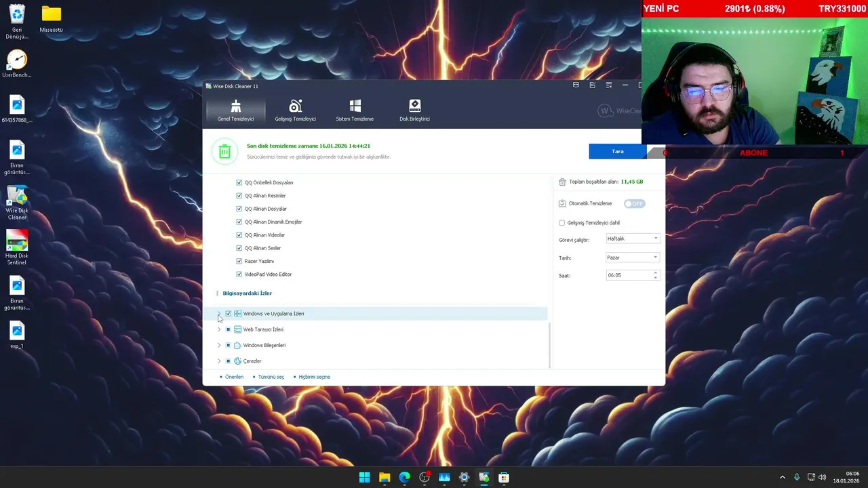Show hidden tray icons chevron
The height and width of the screenshot is (488, 868).
[x=782, y=477]
